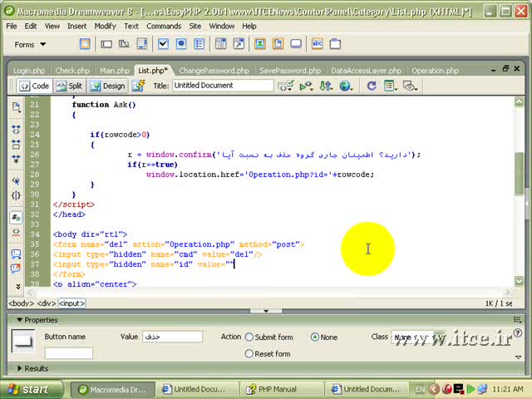The width and height of the screenshot is (532, 399).
Task: Toggle the Properties expander arrow at bottom right
Action: [518, 357]
